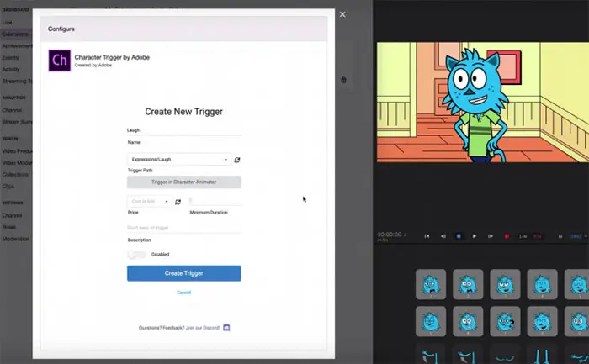
Task: Select the second face trigger in the top row
Action: tap(468, 284)
